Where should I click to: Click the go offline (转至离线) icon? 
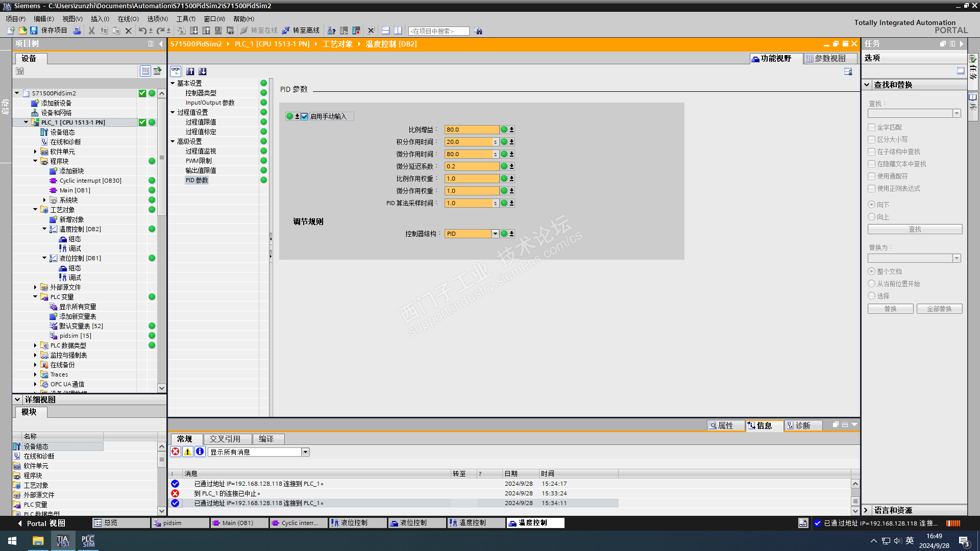(286, 31)
